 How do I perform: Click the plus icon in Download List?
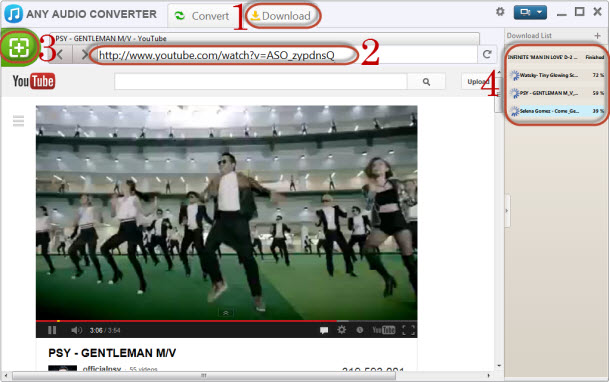[x=598, y=36]
